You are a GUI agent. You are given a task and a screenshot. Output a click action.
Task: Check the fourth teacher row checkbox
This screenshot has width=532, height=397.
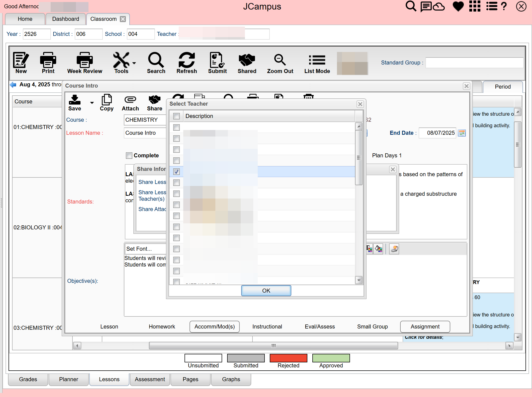click(x=176, y=161)
